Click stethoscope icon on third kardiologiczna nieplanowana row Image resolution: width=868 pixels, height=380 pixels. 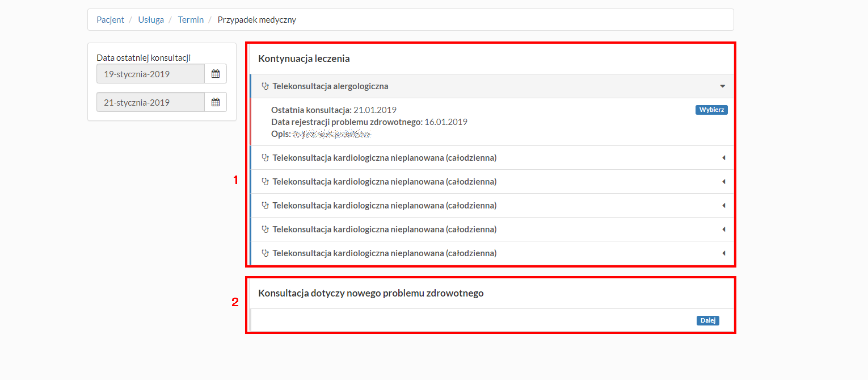click(x=265, y=205)
